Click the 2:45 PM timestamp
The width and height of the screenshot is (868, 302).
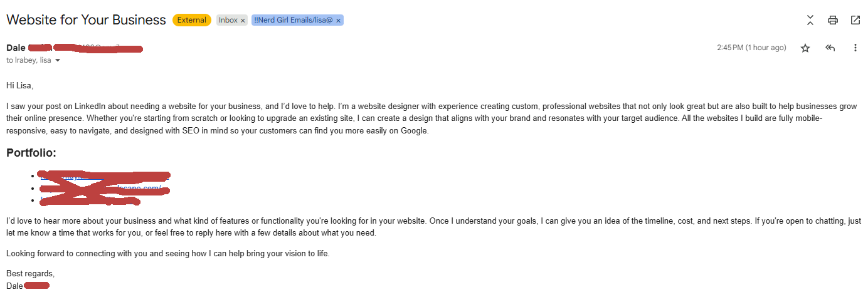pyautogui.click(x=751, y=48)
